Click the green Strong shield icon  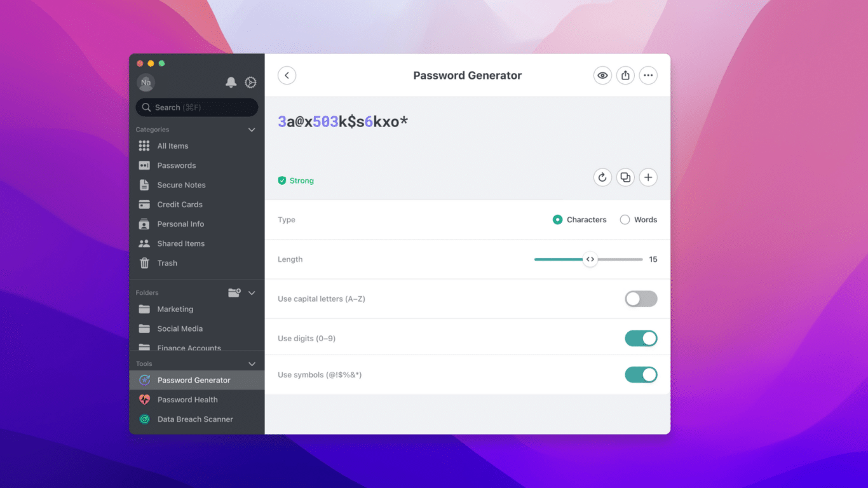click(282, 180)
